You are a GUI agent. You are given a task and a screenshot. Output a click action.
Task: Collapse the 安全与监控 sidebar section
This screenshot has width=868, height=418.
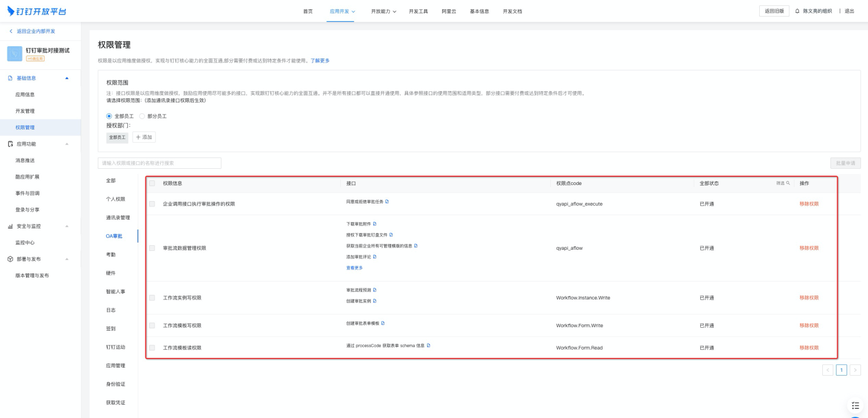[67, 226]
